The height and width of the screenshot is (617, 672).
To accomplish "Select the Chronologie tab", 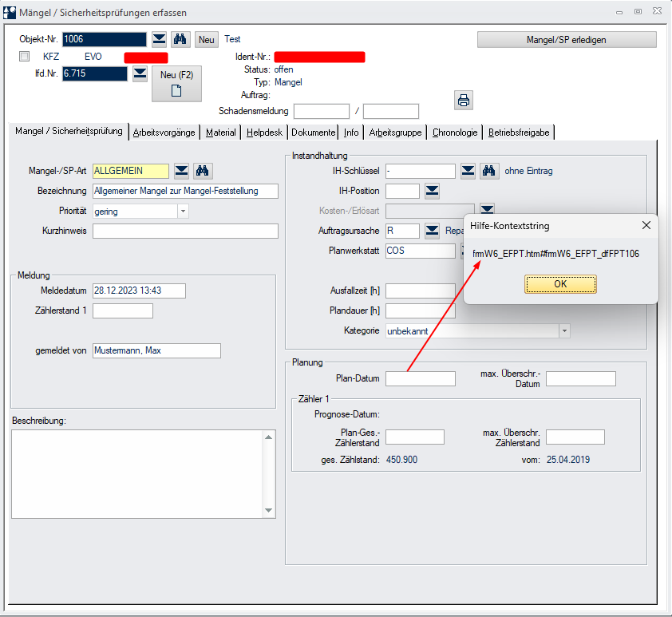I will [455, 132].
